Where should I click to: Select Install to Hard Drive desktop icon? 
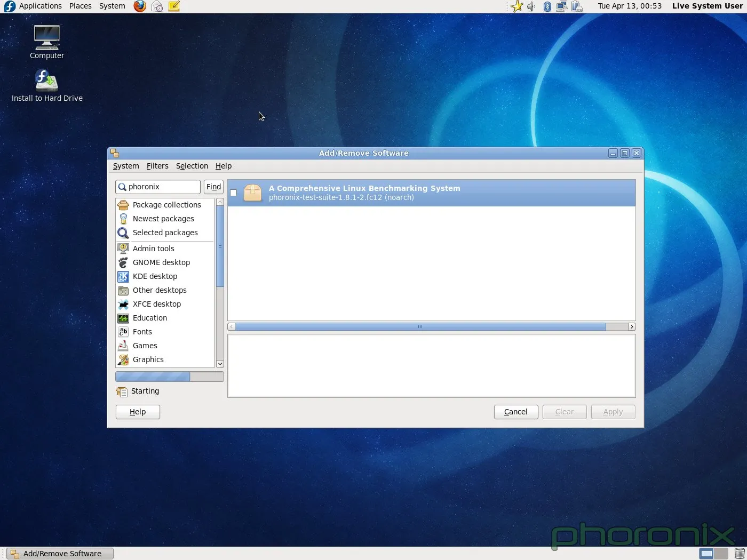point(47,86)
